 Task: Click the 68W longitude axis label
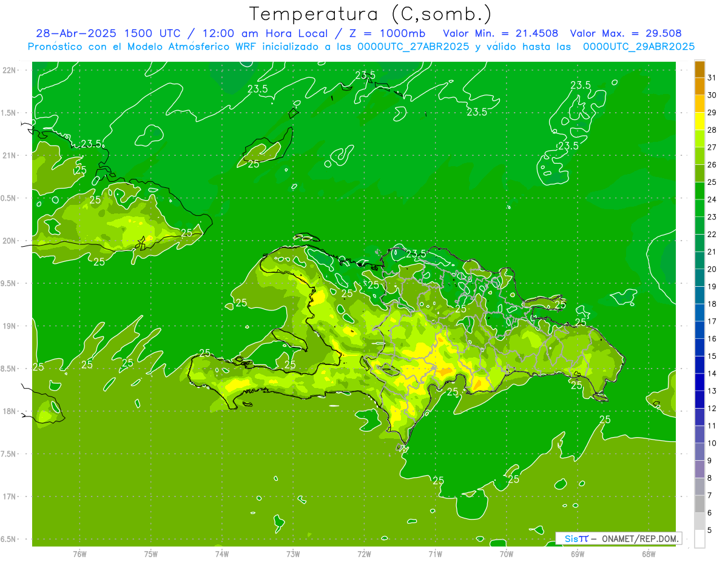pos(649,554)
